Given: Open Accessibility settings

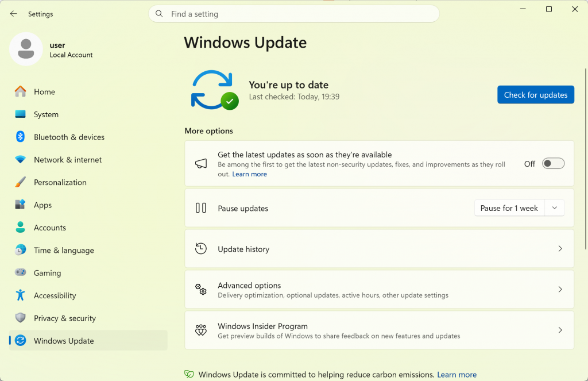Looking at the screenshot, I should coord(88,295).
